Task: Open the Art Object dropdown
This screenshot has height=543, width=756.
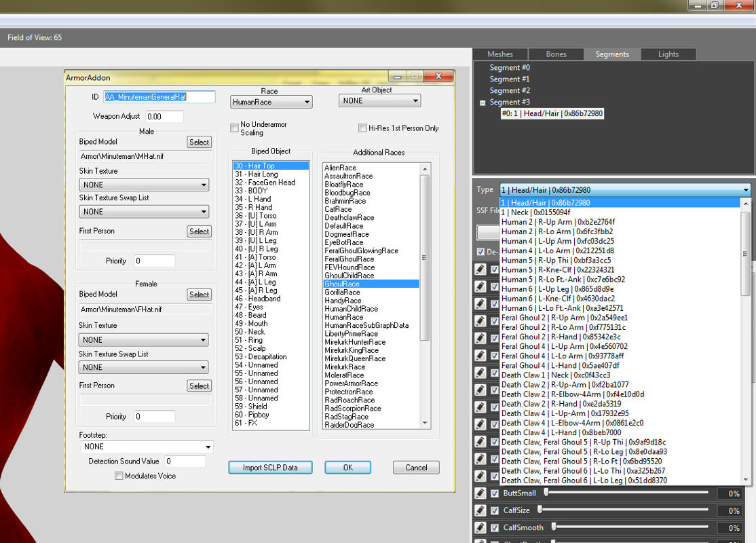Action: point(379,100)
